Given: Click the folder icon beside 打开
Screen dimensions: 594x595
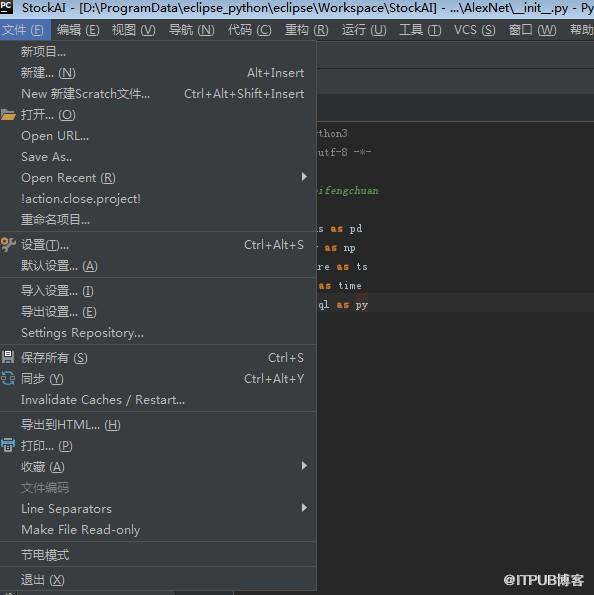Looking at the screenshot, I should [8, 115].
